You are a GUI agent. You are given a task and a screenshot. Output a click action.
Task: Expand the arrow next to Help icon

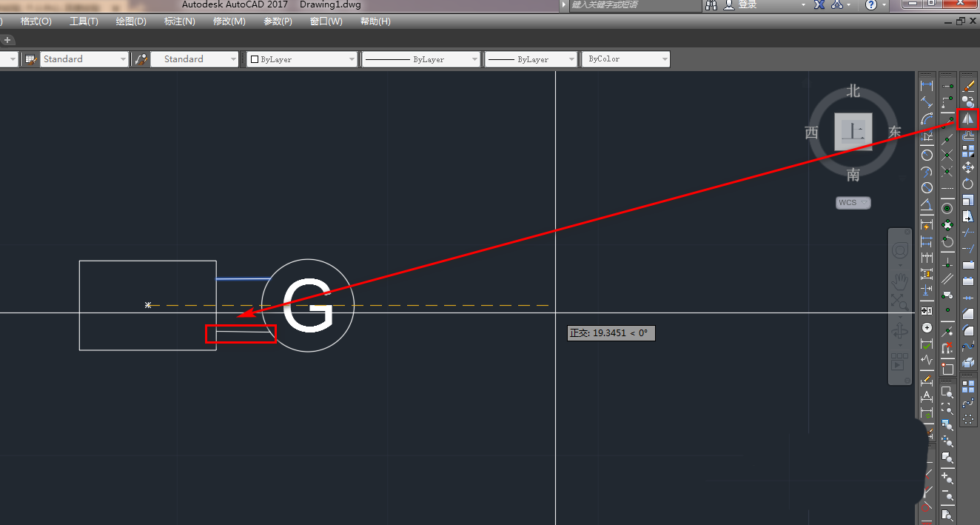coord(885,4)
